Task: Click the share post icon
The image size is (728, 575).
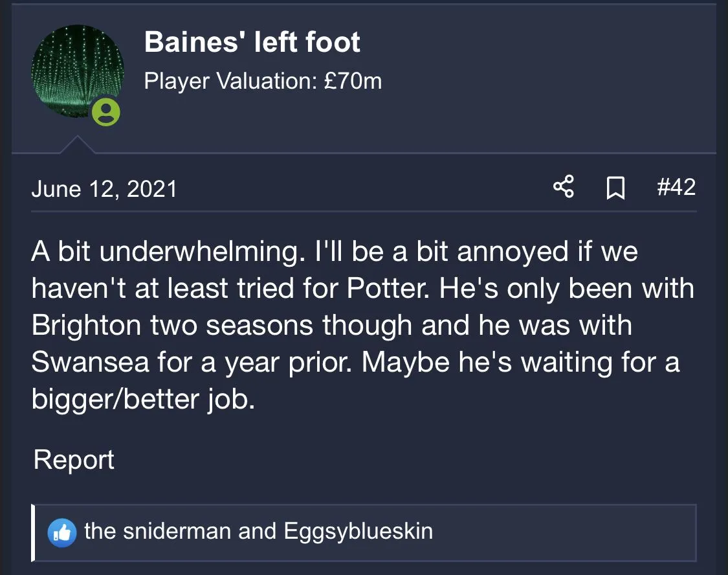Action: [564, 188]
